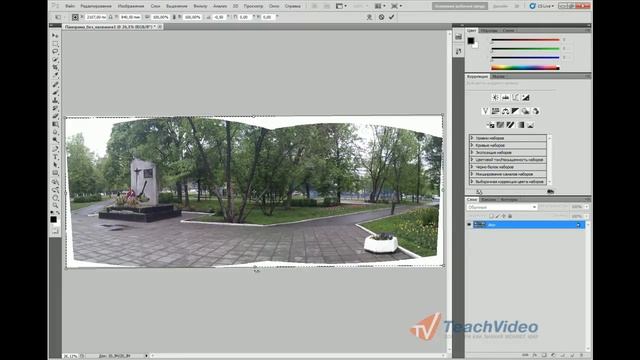The height and width of the screenshot is (360, 640).
Task: Add a Channel Mixer adjustment layer
Action: pos(536,111)
